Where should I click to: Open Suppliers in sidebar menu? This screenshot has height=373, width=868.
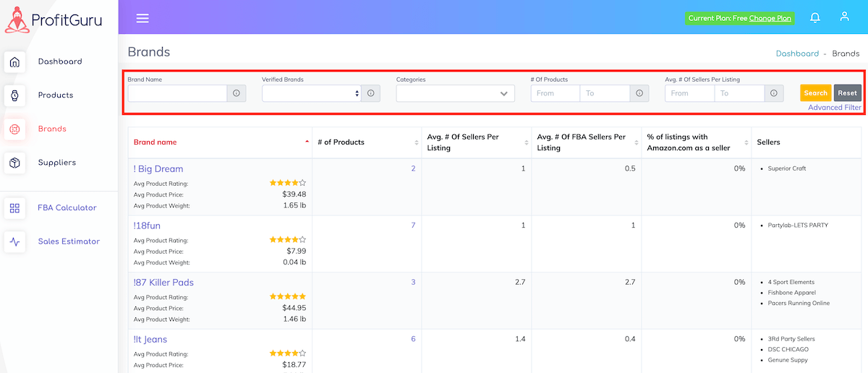tap(57, 163)
